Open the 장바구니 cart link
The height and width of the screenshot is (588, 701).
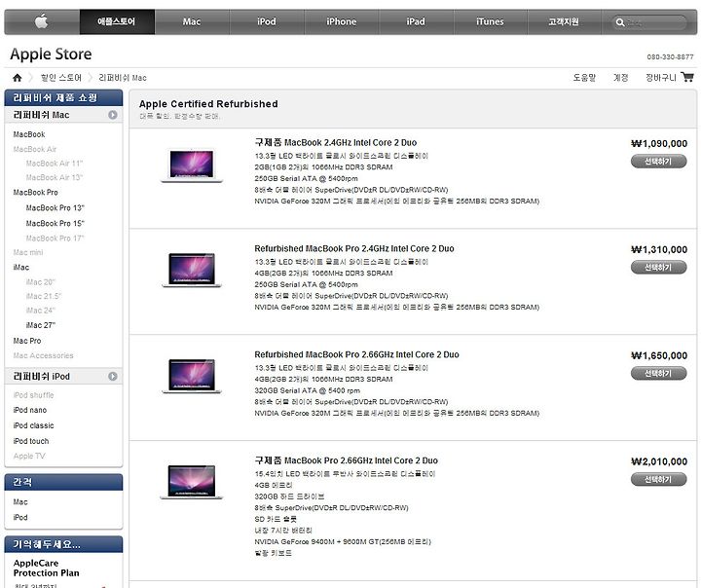pos(661,78)
